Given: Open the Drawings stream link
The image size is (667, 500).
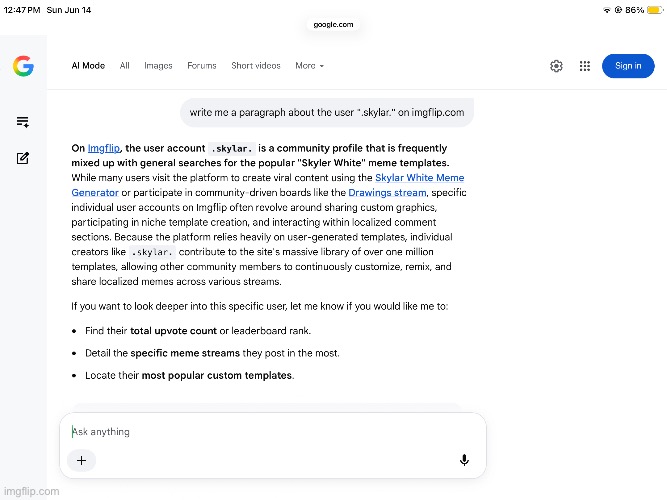Looking at the screenshot, I should point(387,193).
